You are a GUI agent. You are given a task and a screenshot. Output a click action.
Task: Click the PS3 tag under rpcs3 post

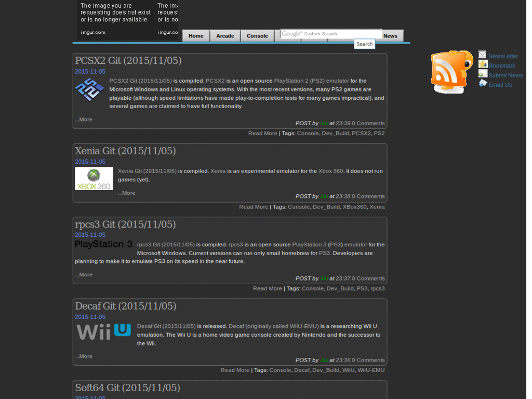pyautogui.click(x=362, y=289)
